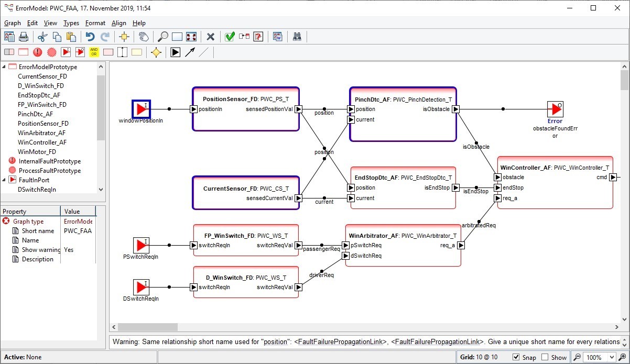The image size is (630, 364).
Task: Click the Short name property row
Action: (38, 231)
